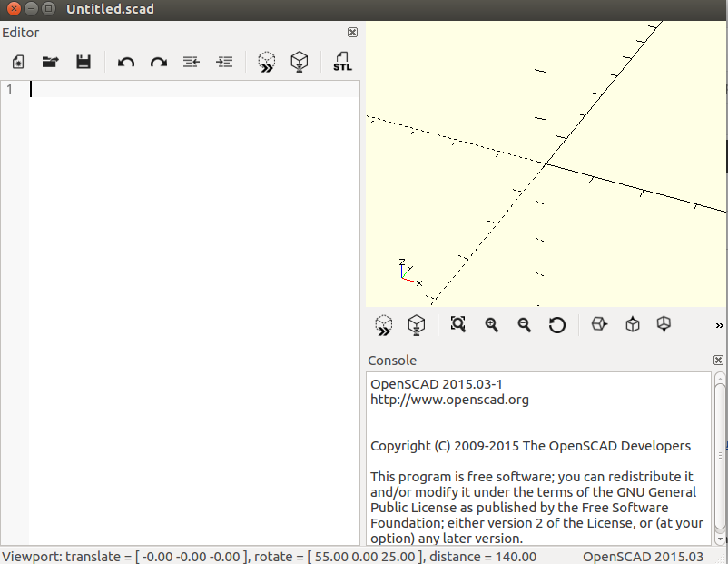The image size is (728, 564).
Task: Render the model from the editor toolbar
Action: [300, 62]
